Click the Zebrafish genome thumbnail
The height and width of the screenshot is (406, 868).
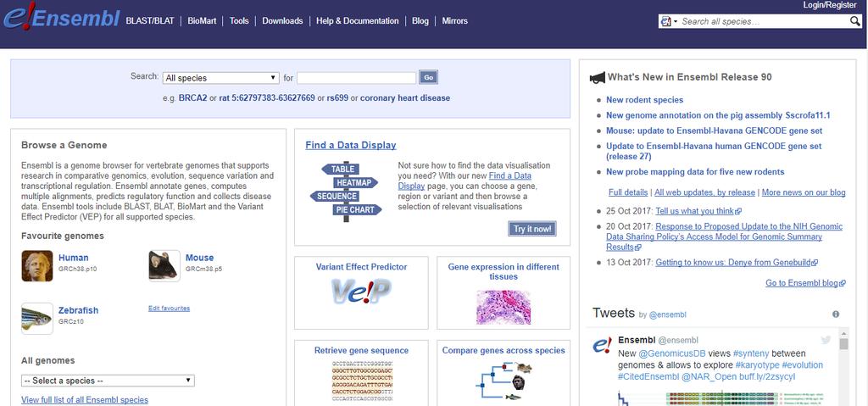37,319
